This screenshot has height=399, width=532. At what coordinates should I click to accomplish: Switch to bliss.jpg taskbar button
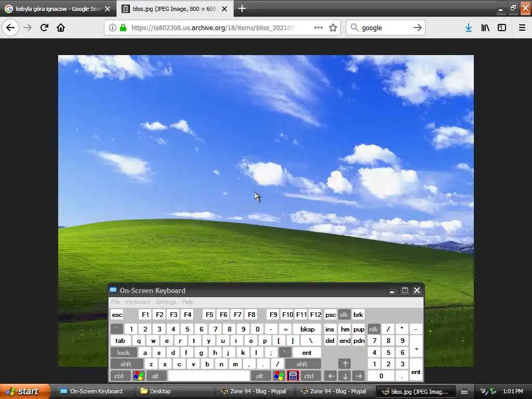point(416,391)
